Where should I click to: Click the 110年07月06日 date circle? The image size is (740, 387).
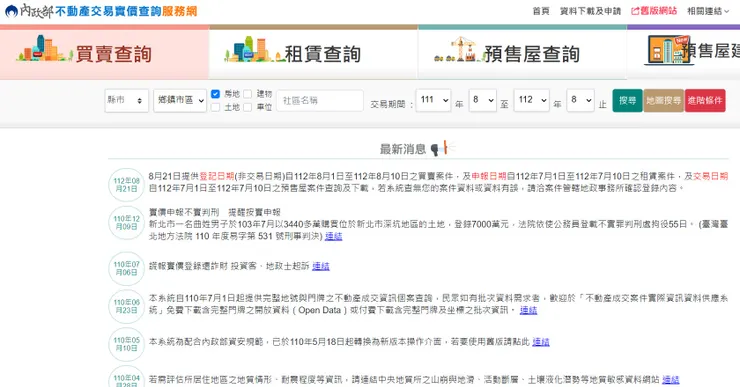[x=126, y=269]
